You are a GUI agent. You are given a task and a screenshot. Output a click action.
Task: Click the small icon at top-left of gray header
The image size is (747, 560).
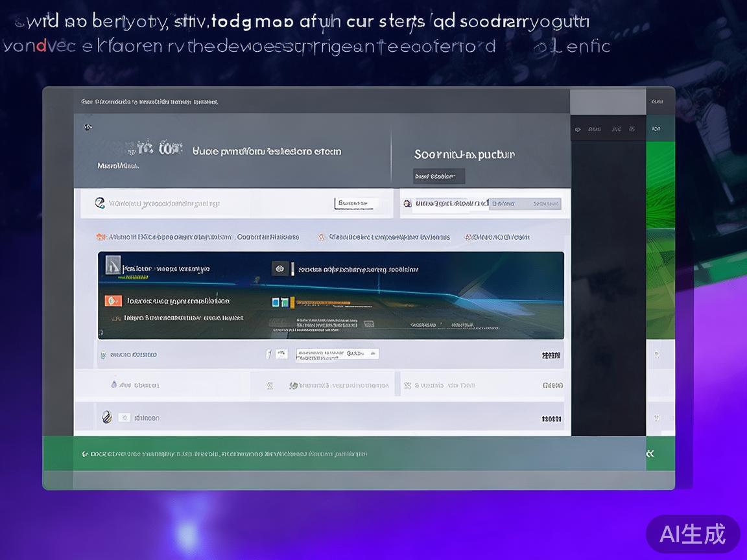[88, 127]
